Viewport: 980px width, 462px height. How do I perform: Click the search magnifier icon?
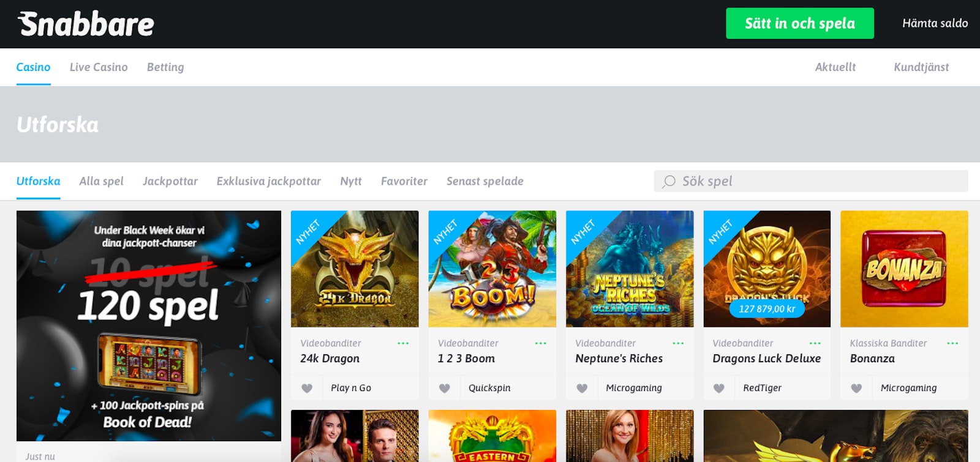click(x=669, y=181)
